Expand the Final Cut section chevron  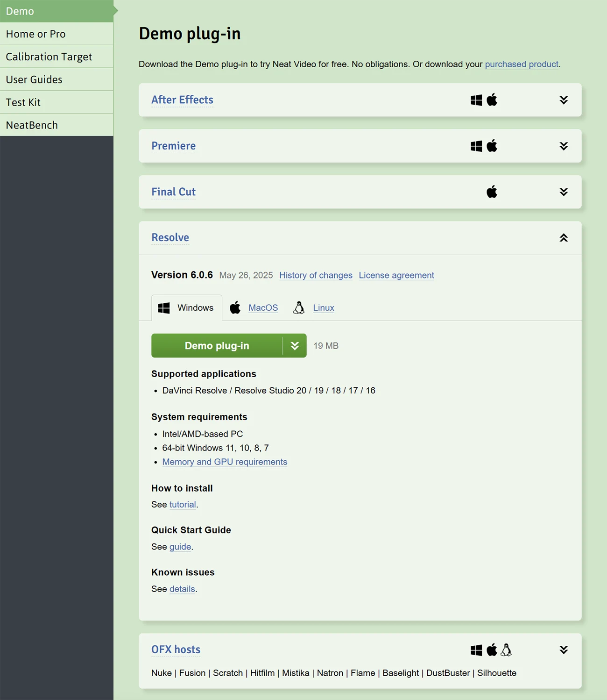point(564,192)
